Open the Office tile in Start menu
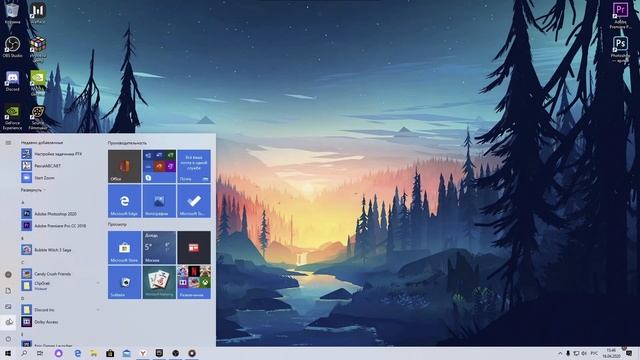The image size is (640, 360). tap(124, 166)
